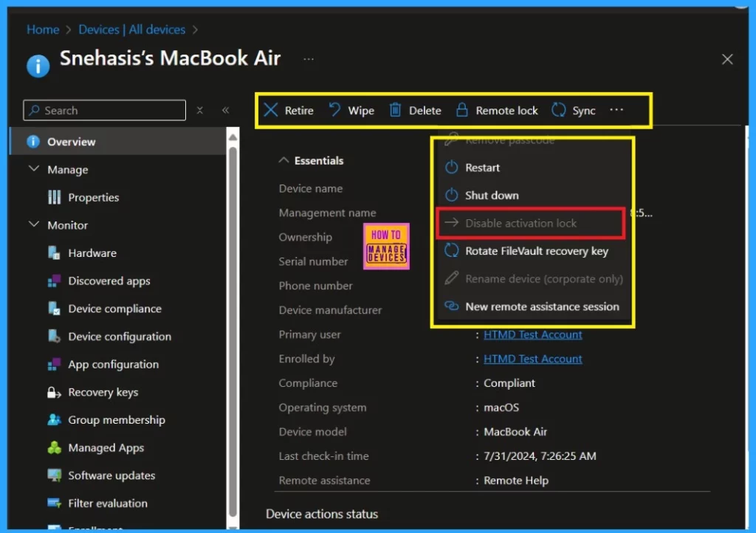Click the Sync circular arrows icon
Image resolution: width=756 pixels, height=533 pixels.
tap(558, 110)
